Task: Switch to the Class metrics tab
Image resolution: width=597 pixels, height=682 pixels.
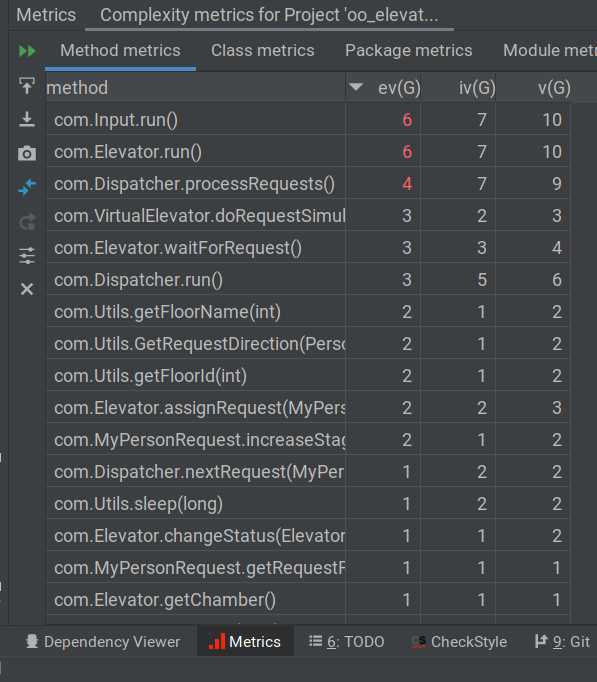Action: coord(263,50)
